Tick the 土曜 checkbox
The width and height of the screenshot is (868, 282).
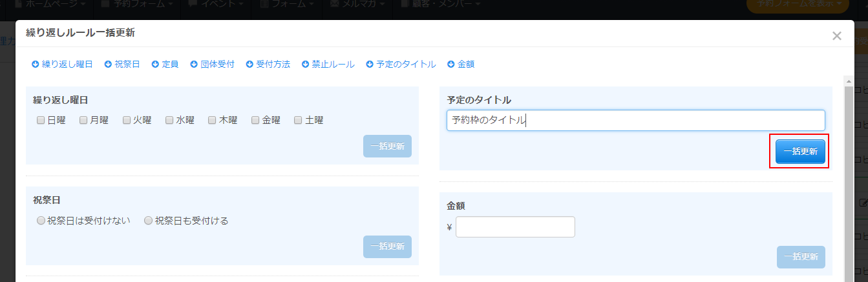click(x=298, y=120)
